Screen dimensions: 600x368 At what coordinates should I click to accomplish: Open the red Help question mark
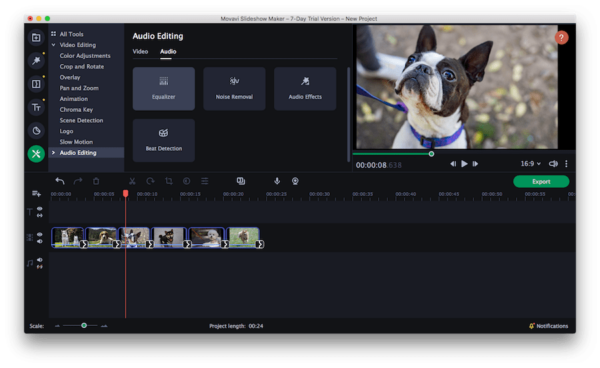(x=561, y=37)
